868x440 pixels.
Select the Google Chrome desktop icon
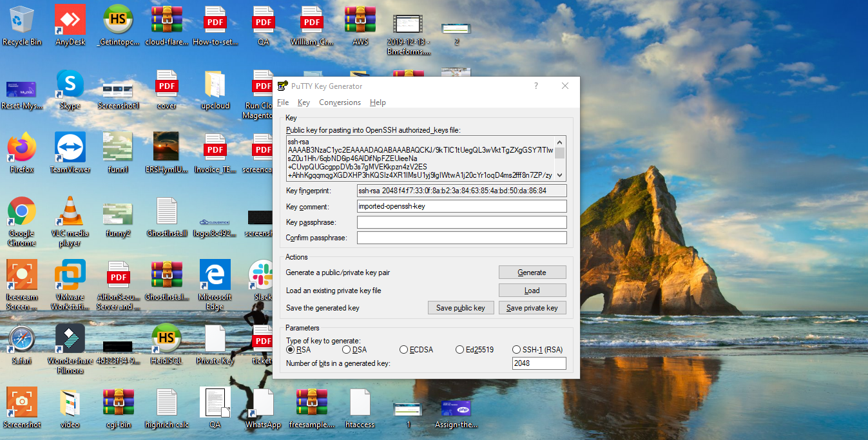pyautogui.click(x=22, y=213)
